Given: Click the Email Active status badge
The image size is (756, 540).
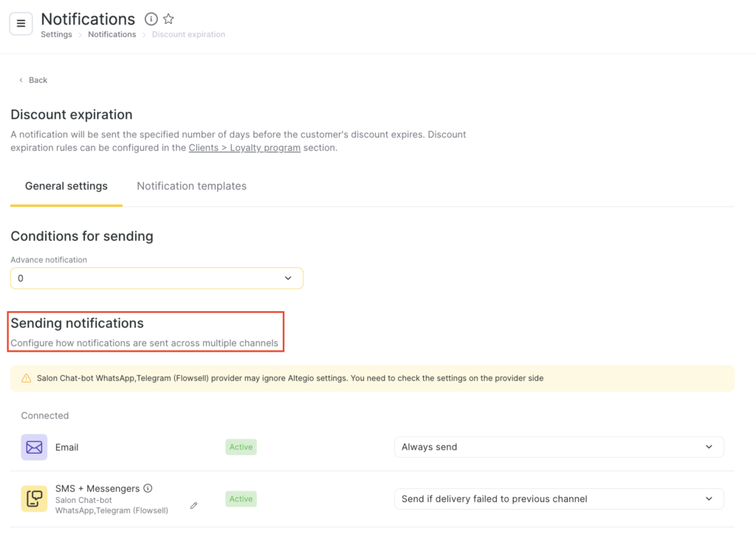Looking at the screenshot, I should click(x=241, y=447).
